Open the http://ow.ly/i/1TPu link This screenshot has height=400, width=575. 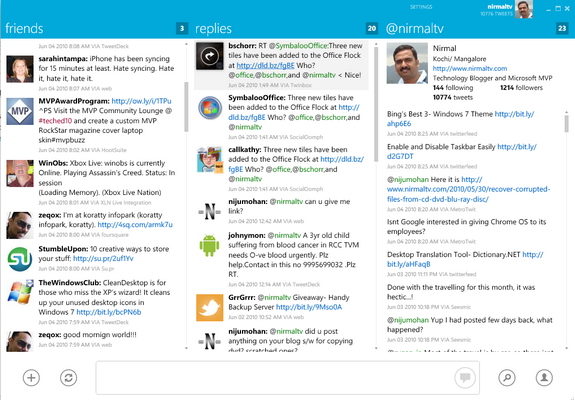141,101
